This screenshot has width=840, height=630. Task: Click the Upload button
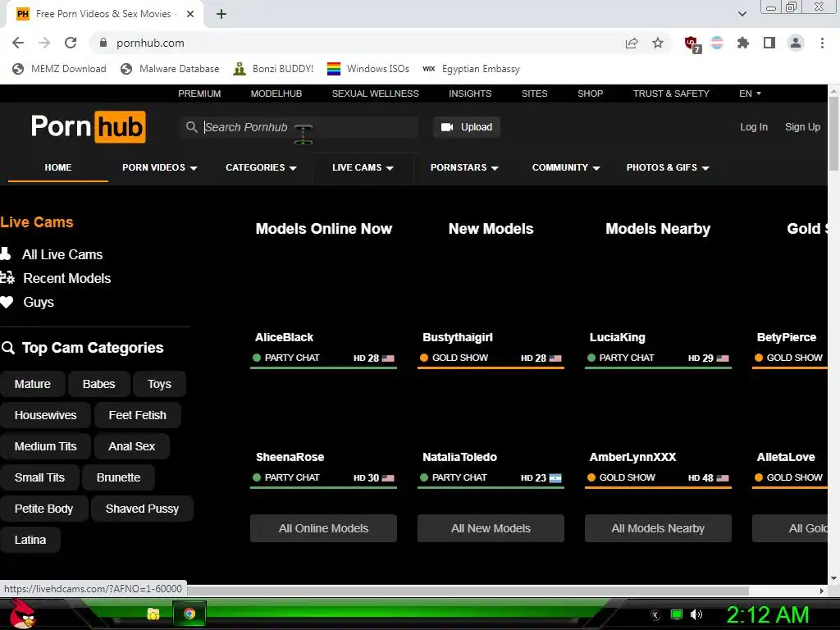coord(467,127)
